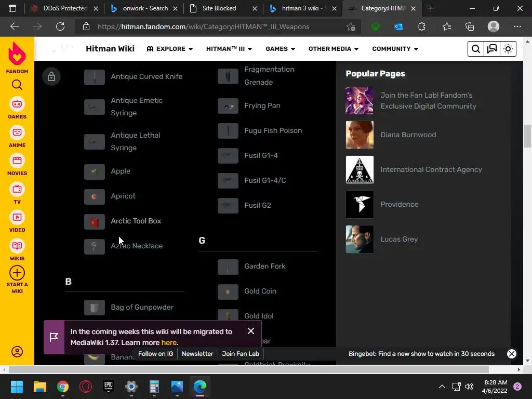
Task: Open the Edge profile avatar
Action: pos(494,26)
